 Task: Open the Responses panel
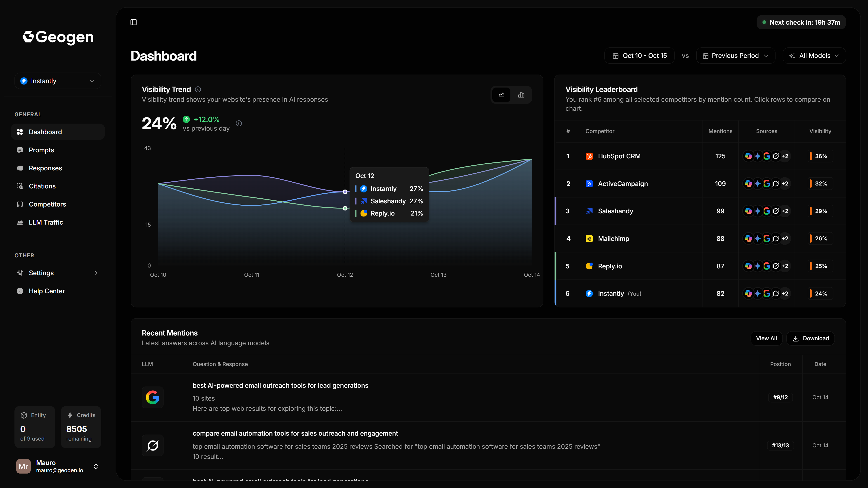click(45, 168)
